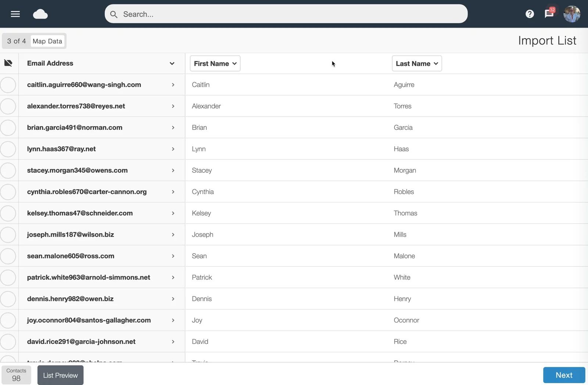Click the hide-label icon in header
Screen dimensions: 588x385
click(x=8, y=63)
